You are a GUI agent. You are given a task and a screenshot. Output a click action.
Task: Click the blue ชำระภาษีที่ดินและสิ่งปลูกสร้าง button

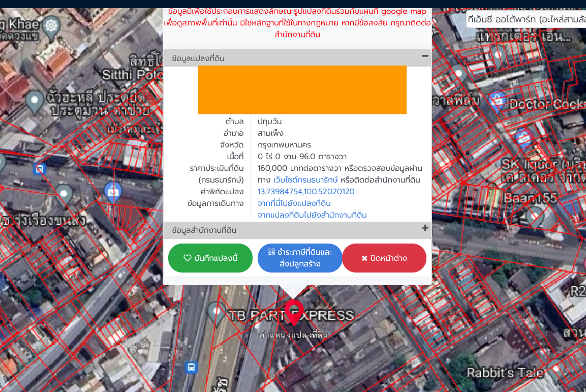tap(300, 258)
